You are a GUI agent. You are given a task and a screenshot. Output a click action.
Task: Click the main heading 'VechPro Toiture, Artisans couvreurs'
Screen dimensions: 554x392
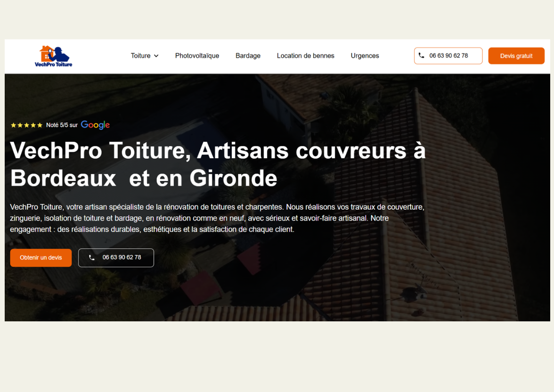click(x=218, y=164)
